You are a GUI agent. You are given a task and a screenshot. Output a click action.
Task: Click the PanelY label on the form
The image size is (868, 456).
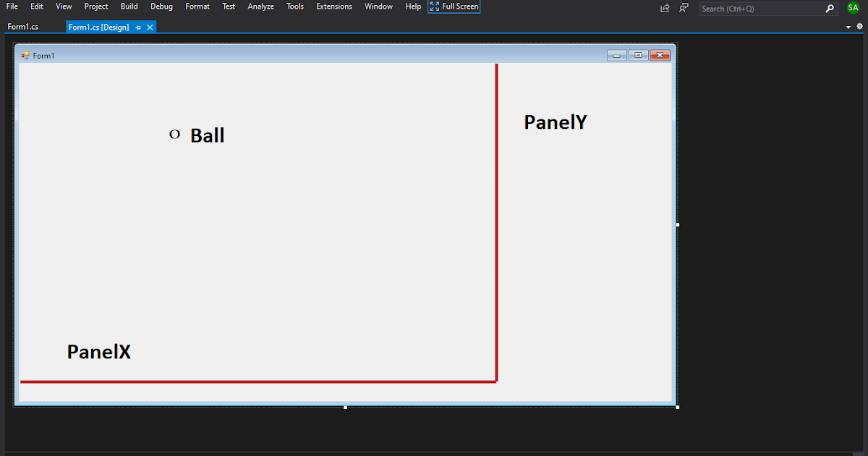556,122
